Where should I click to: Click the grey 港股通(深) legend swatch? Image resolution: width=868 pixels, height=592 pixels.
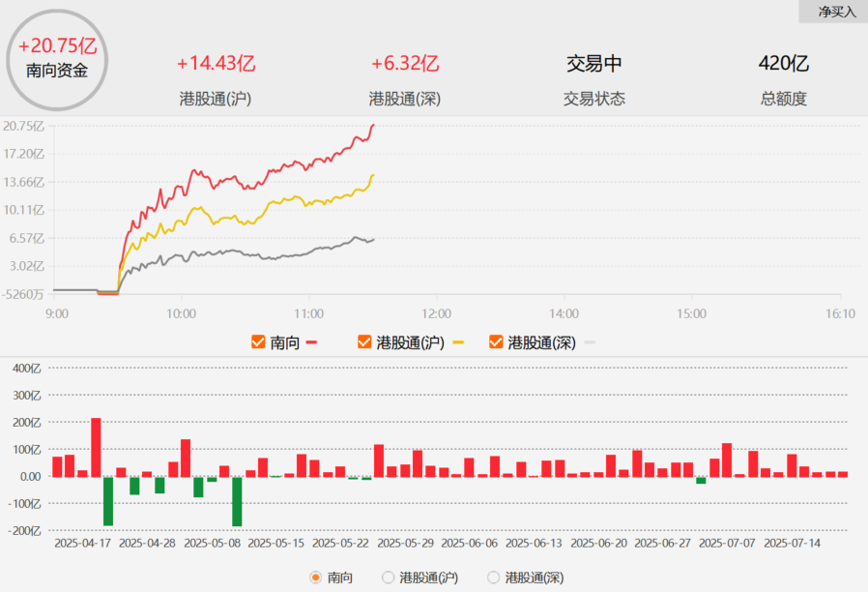click(x=590, y=342)
